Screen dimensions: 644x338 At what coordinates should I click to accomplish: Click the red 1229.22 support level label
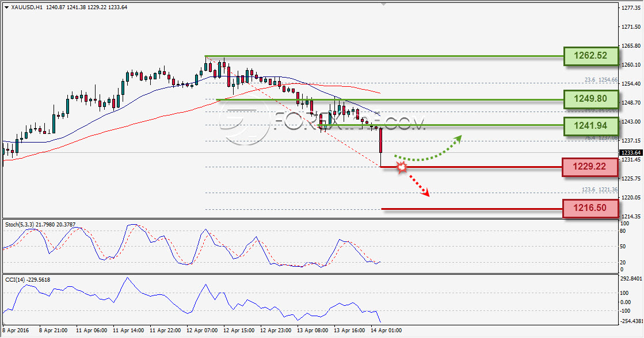(x=590, y=167)
